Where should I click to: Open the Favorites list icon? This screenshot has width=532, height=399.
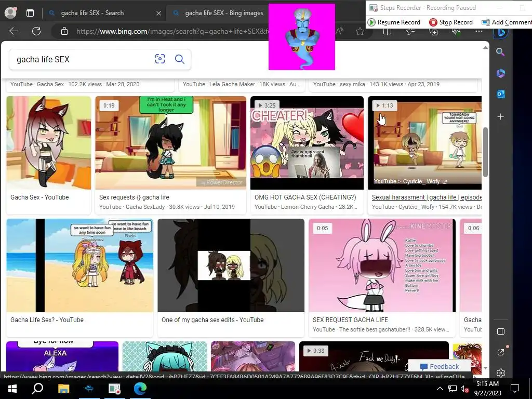[410, 32]
